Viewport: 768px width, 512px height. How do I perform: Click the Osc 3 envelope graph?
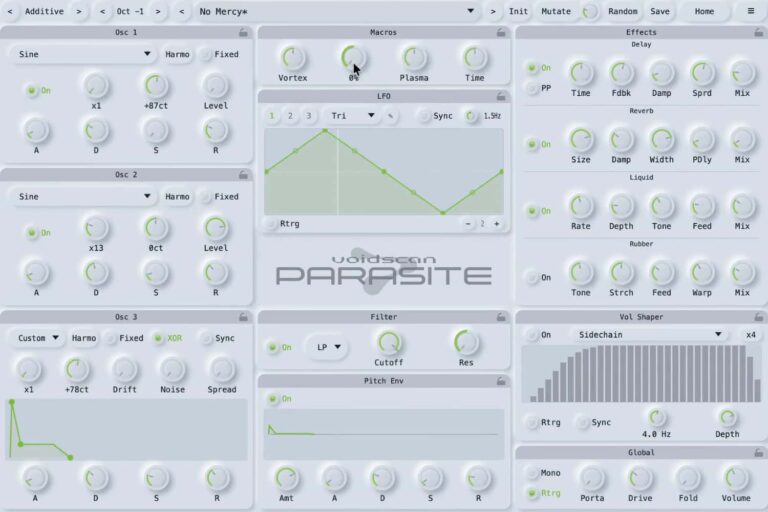126,430
